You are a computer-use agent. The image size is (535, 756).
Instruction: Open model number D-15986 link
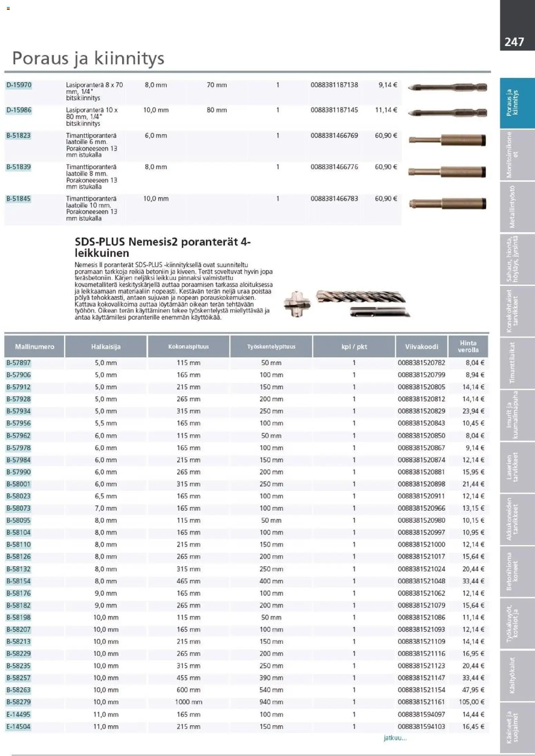[19, 110]
